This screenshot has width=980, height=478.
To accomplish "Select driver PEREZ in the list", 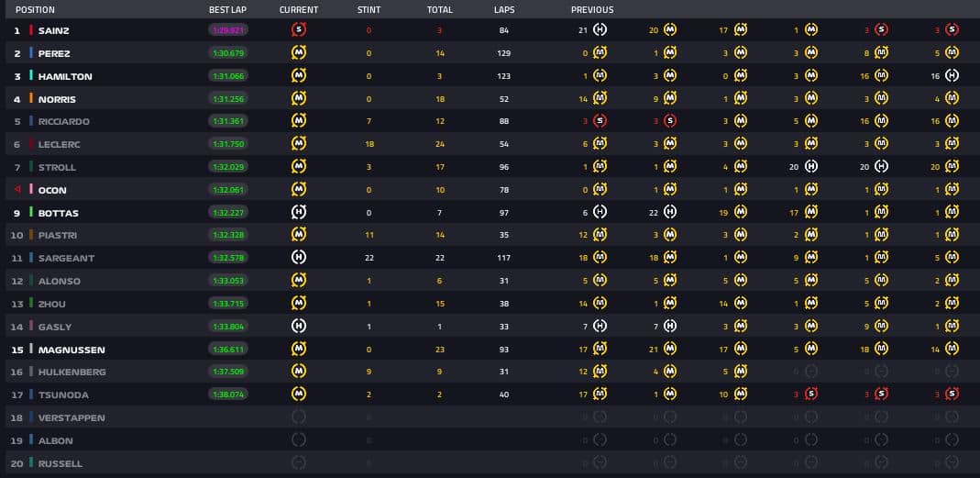I will (54, 53).
